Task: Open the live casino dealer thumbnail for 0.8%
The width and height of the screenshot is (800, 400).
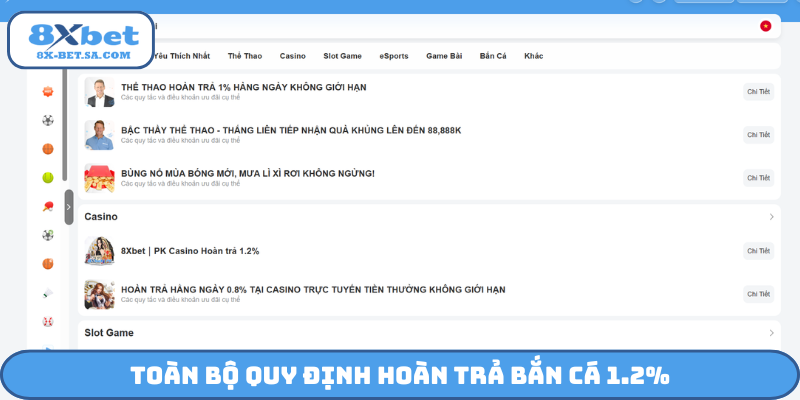Action: coord(99,294)
